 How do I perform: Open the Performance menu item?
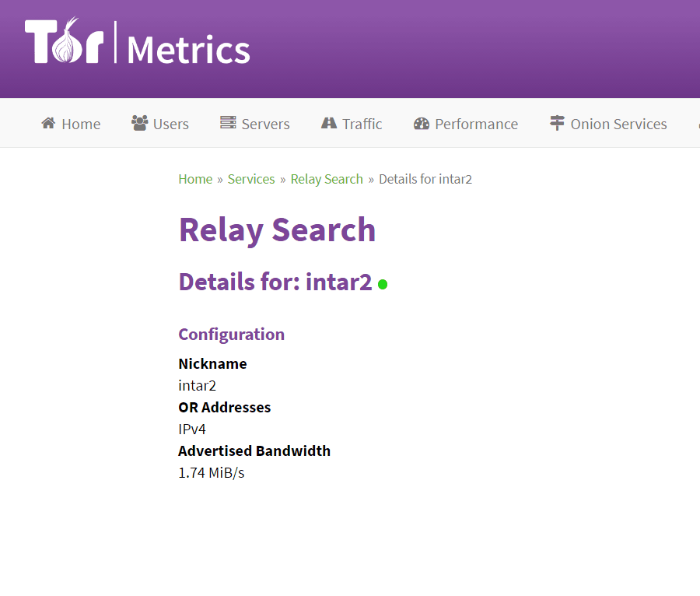(x=466, y=124)
